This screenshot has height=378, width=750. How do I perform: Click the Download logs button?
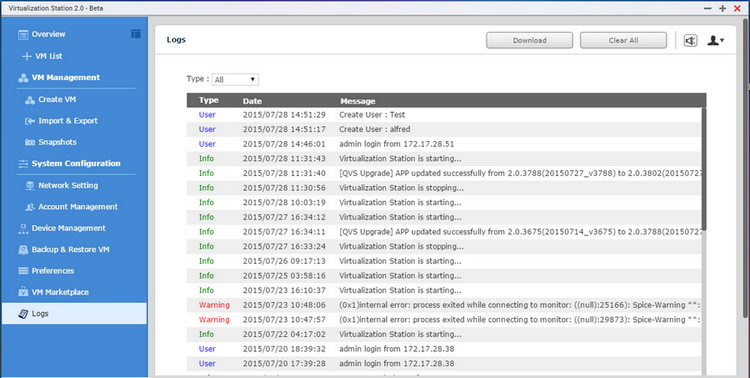click(x=529, y=41)
